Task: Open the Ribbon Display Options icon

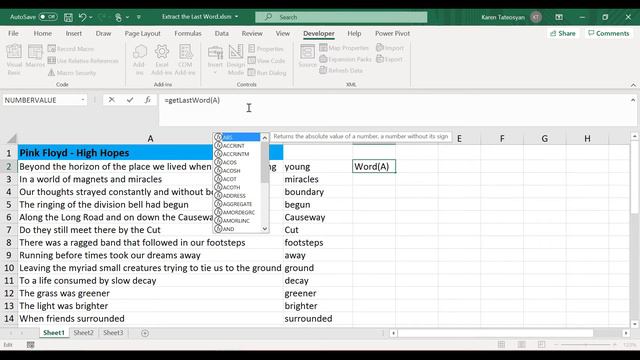Action: pyautogui.click(x=559, y=17)
